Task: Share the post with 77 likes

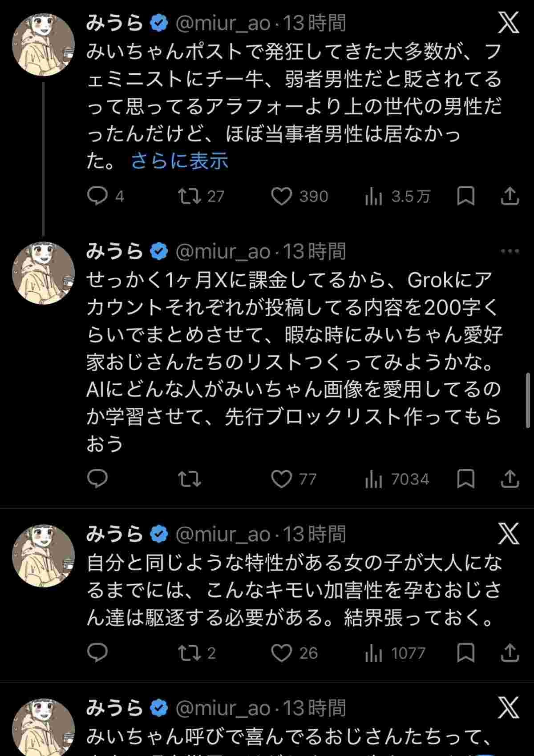Action: (510, 479)
